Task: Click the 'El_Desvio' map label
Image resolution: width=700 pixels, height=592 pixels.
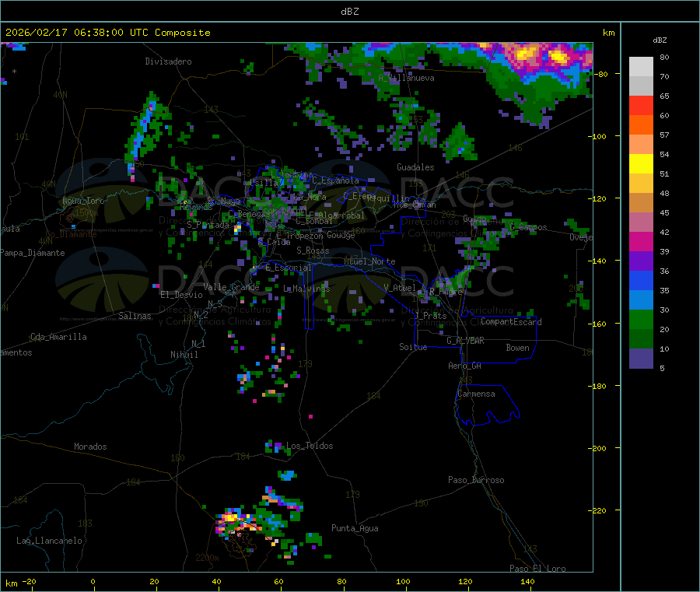Action: tap(181, 295)
